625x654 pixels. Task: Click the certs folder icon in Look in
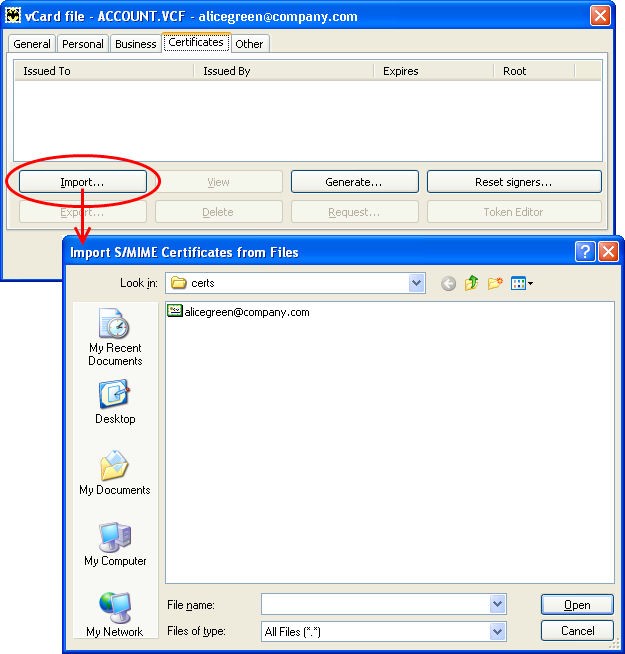pyautogui.click(x=179, y=283)
